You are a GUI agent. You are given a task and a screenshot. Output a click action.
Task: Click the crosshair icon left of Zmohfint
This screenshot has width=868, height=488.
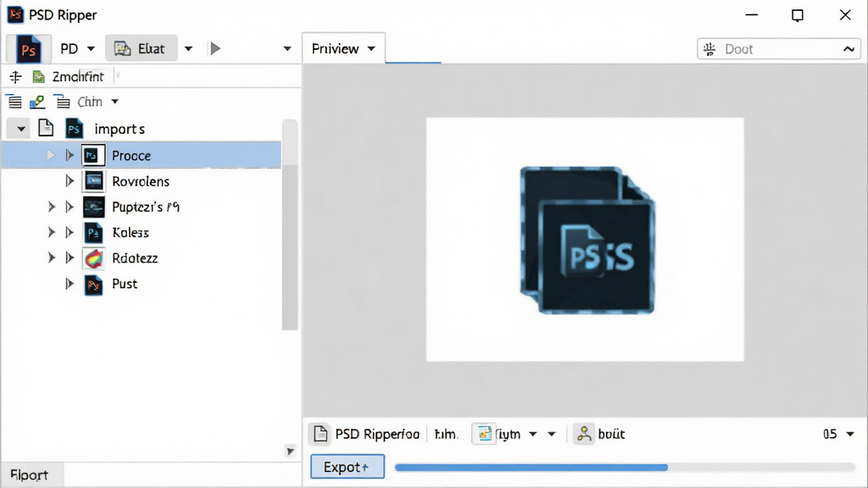pos(15,77)
